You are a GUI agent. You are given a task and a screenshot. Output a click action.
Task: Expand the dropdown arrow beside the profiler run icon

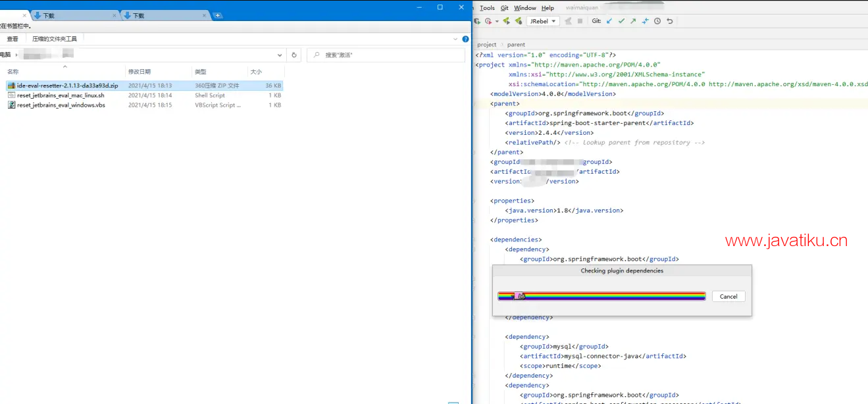pyautogui.click(x=497, y=22)
